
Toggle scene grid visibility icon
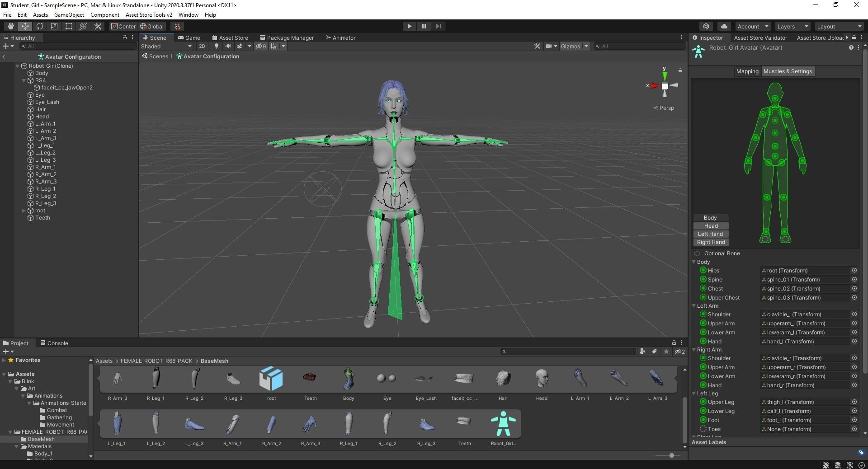[x=274, y=46]
